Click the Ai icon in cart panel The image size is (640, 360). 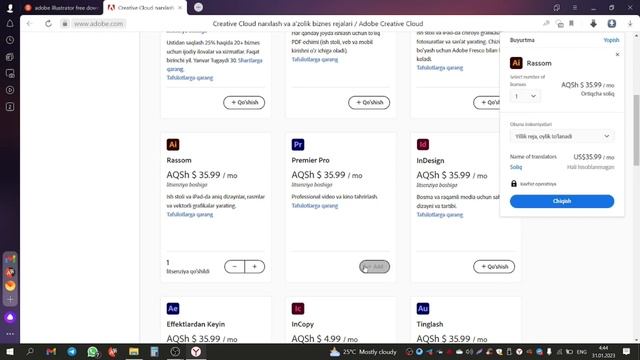[516, 63]
